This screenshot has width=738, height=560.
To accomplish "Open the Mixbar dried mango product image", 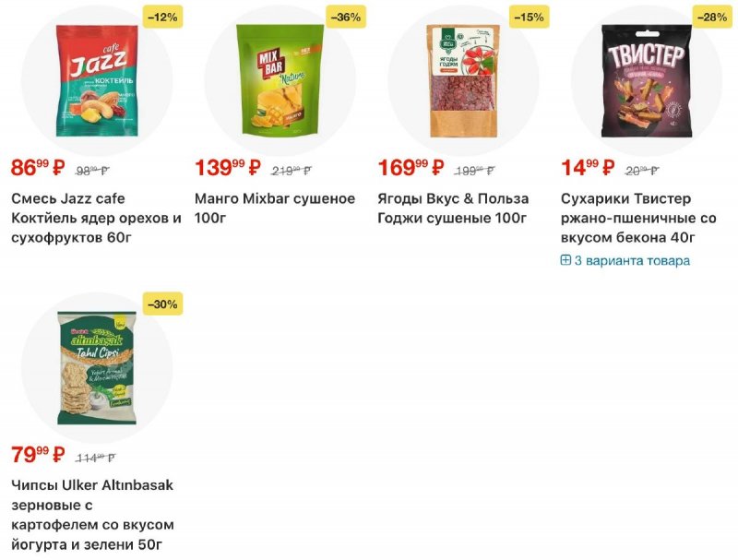I will click(x=280, y=78).
